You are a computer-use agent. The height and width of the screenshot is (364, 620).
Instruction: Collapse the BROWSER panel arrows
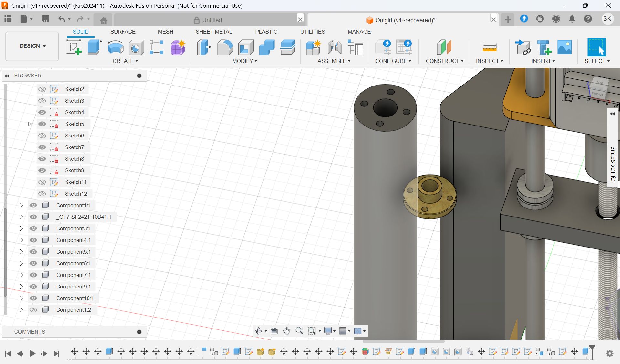pos(7,76)
